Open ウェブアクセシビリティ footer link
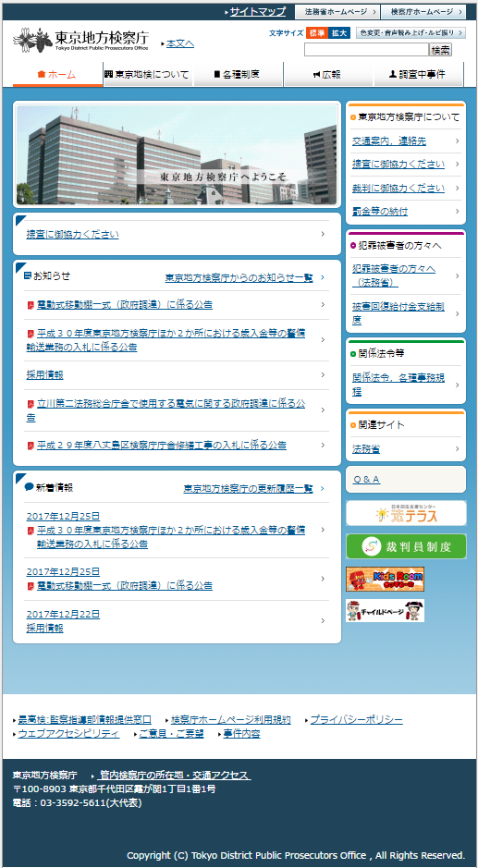The image size is (478, 868). pos(68,734)
